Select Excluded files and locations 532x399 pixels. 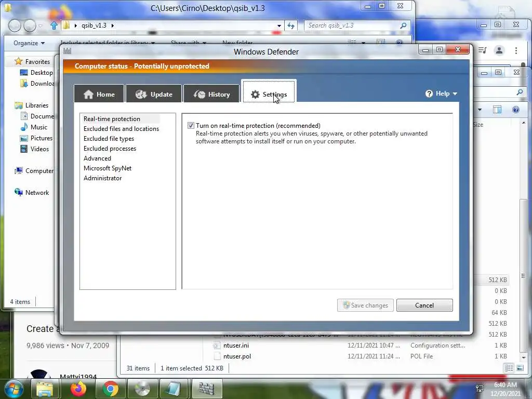121,129
